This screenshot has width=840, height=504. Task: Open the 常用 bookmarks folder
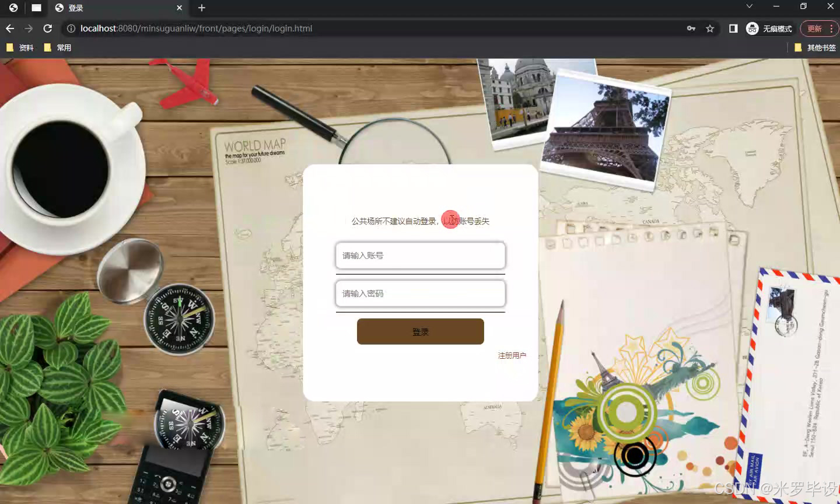coord(58,48)
